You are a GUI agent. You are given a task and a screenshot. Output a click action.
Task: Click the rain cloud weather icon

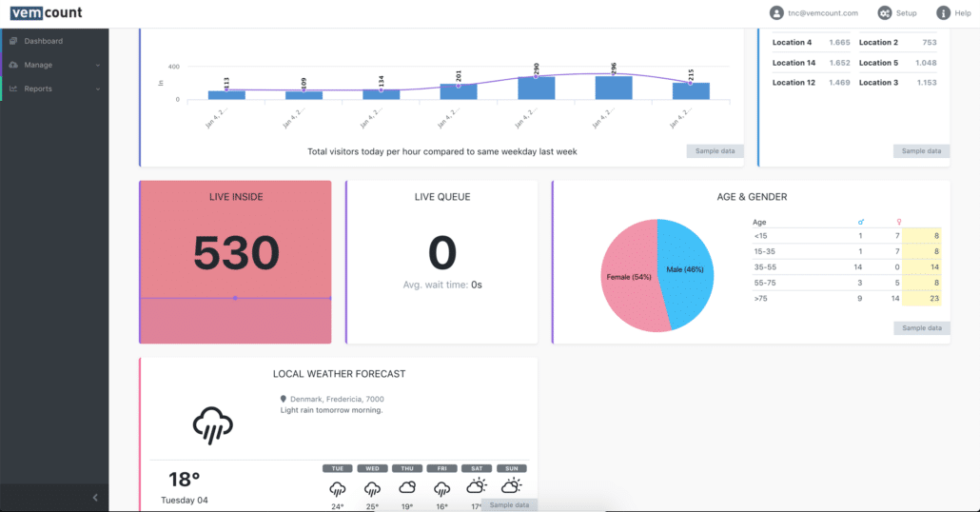click(212, 425)
